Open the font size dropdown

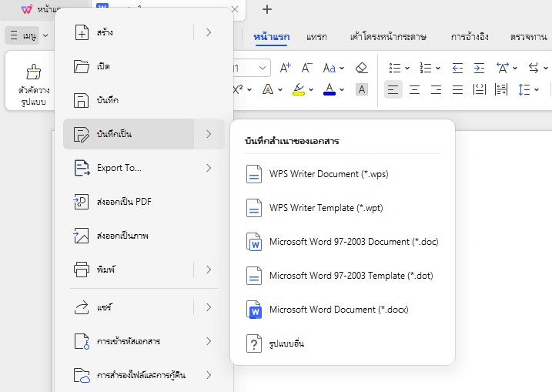[x=263, y=68]
